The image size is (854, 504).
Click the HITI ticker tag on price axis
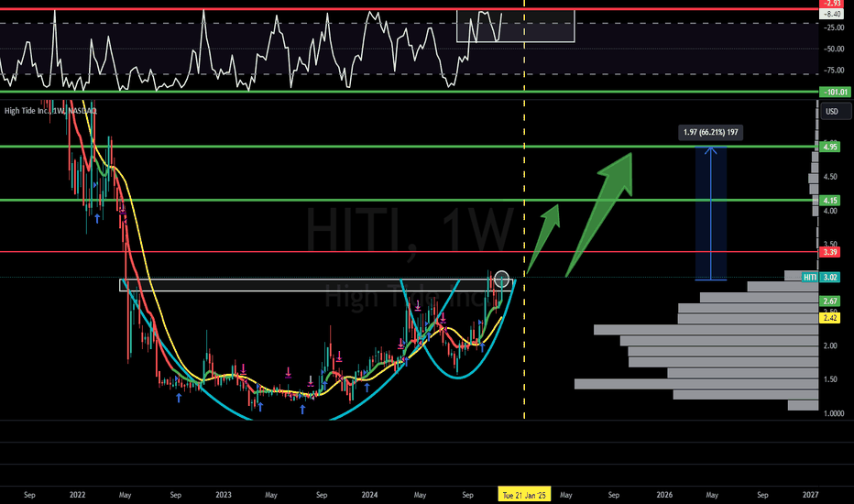(810, 278)
